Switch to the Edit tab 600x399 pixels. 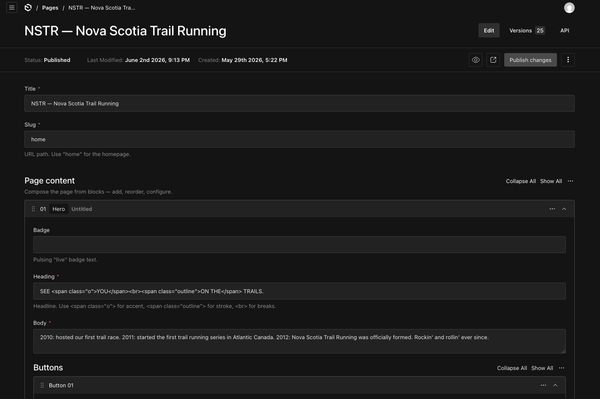point(489,30)
